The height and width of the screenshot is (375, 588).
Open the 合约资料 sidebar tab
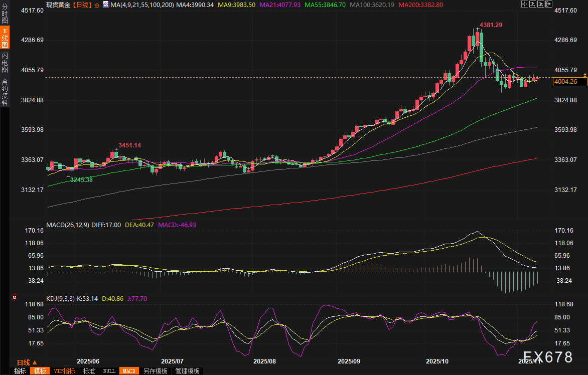pos(5,92)
